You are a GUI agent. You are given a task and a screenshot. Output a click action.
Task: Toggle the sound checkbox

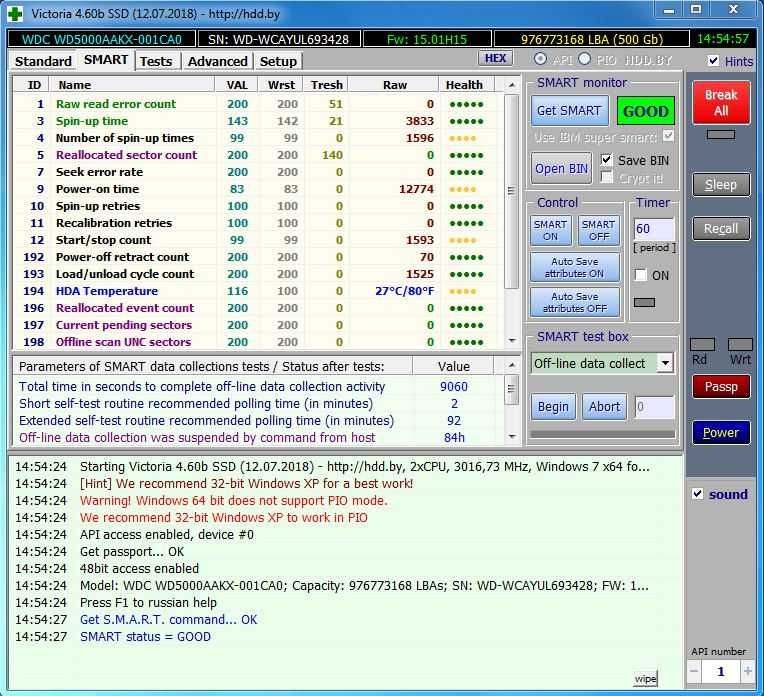tap(697, 494)
